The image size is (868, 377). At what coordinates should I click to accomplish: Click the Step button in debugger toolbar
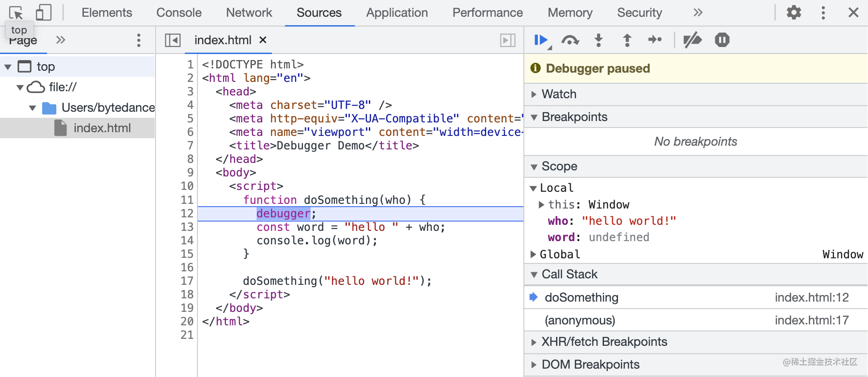tap(655, 40)
